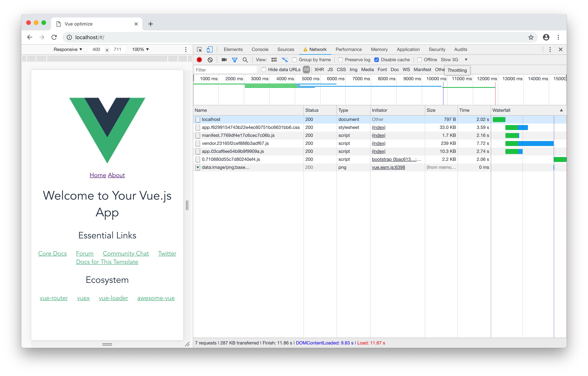Screen dimensions: 588x376
Task: Select the vendor.23165f2cef888b3adf67.js request row
Action: 380,143
